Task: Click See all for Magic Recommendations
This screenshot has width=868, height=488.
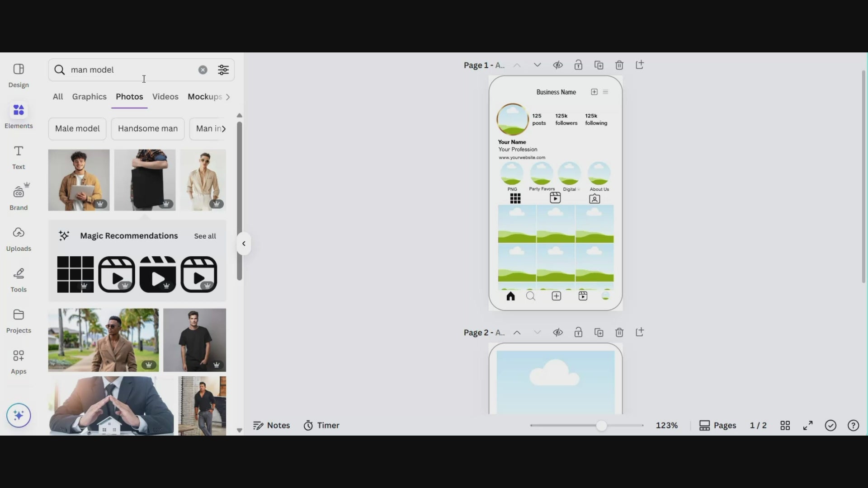Action: pos(205,236)
